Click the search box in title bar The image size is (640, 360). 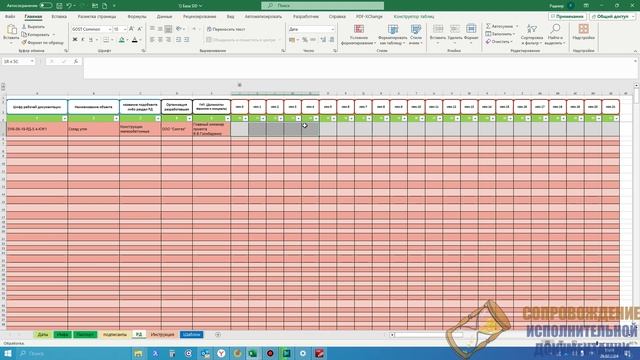(x=322, y=6)
